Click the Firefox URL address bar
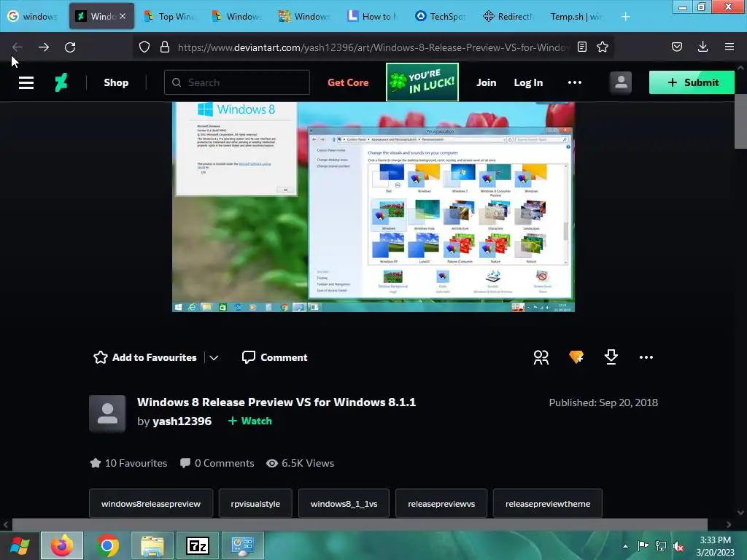Viewport: 747px width, 560px height. 373,47
